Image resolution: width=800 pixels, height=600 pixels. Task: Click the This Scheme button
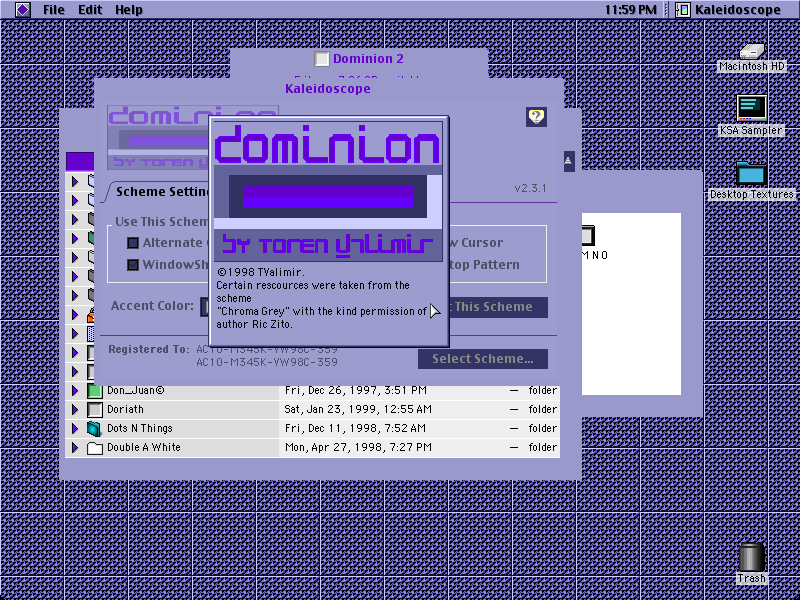tap(497, 307)
